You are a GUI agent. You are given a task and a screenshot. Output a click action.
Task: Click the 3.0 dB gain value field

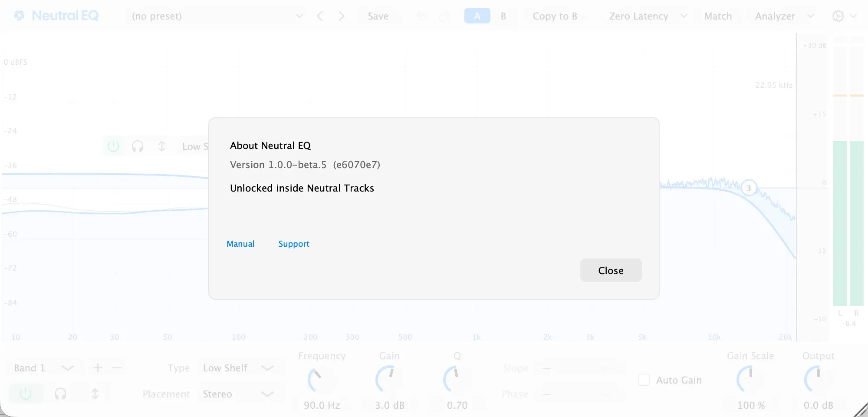pyautogui.click(x=390, y=405)
